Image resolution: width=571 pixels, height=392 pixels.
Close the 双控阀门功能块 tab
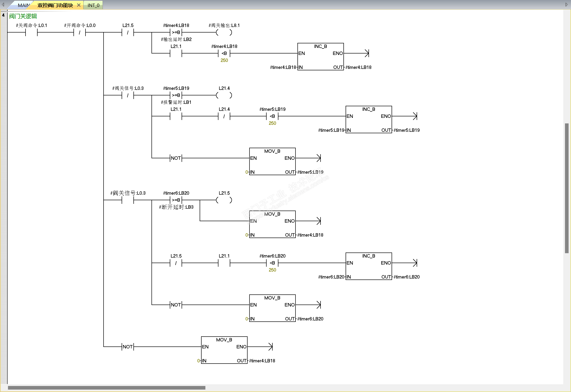click(79, 5)
